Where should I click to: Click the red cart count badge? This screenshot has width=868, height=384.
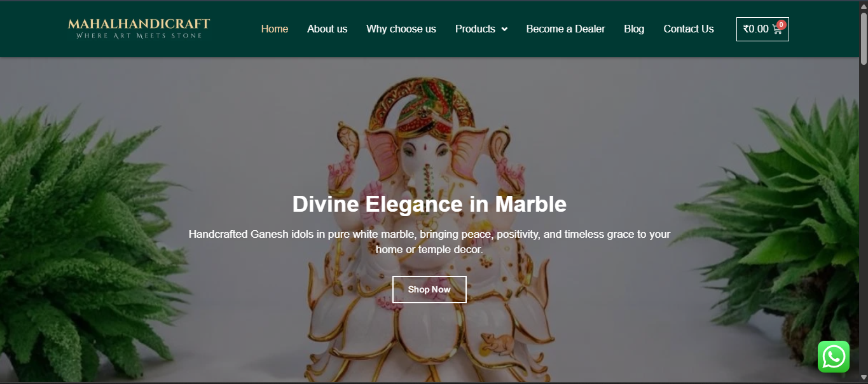point(782,25)
